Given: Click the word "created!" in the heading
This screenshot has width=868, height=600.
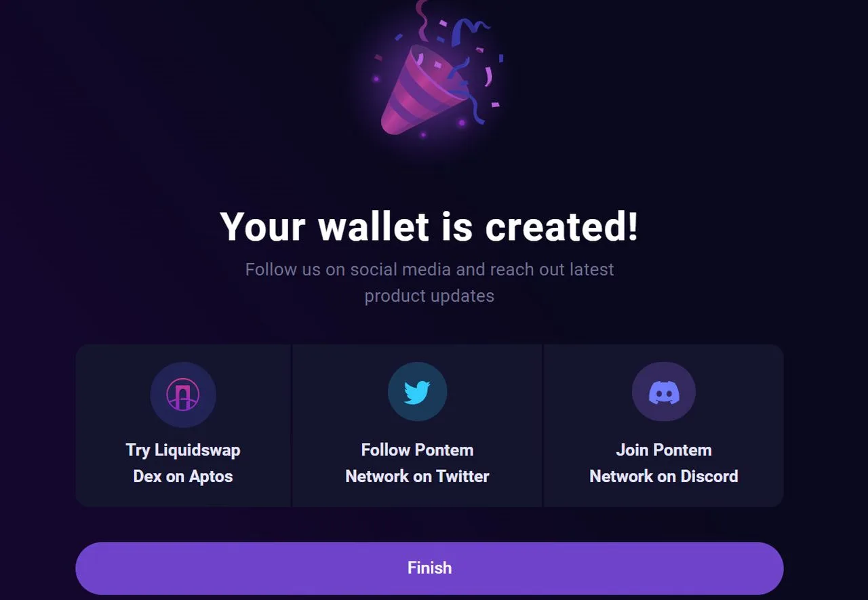Looking at the screenshot, I should click(x=561, y=226).
